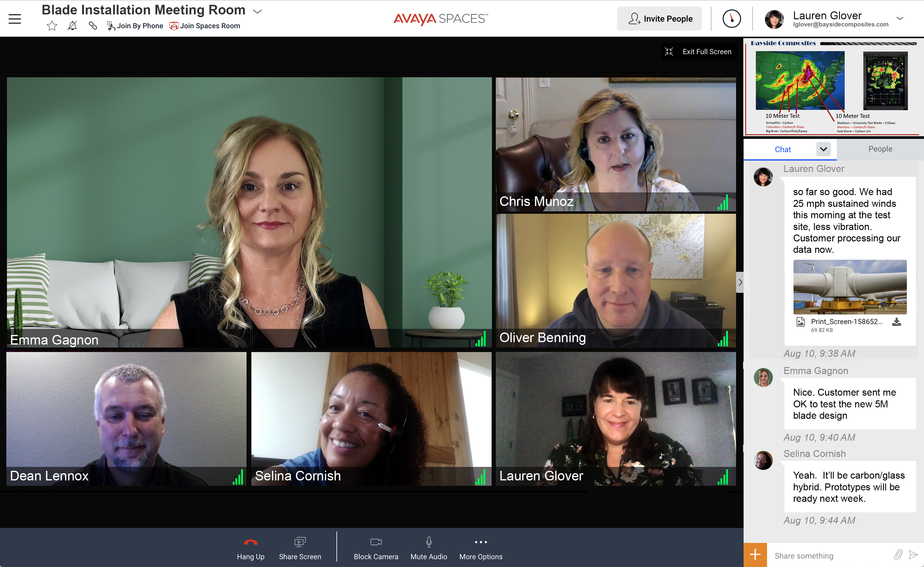
Task: Toggle the hamburger menu icon
Action: click(14, 18)
